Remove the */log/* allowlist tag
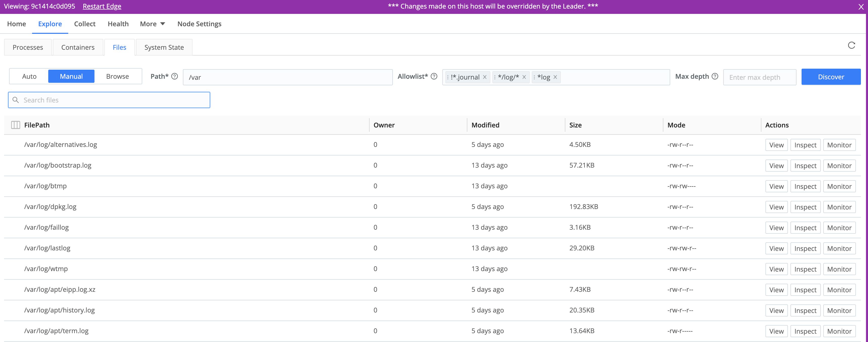Viewport: 868px width, 342px height. point(524,77)
